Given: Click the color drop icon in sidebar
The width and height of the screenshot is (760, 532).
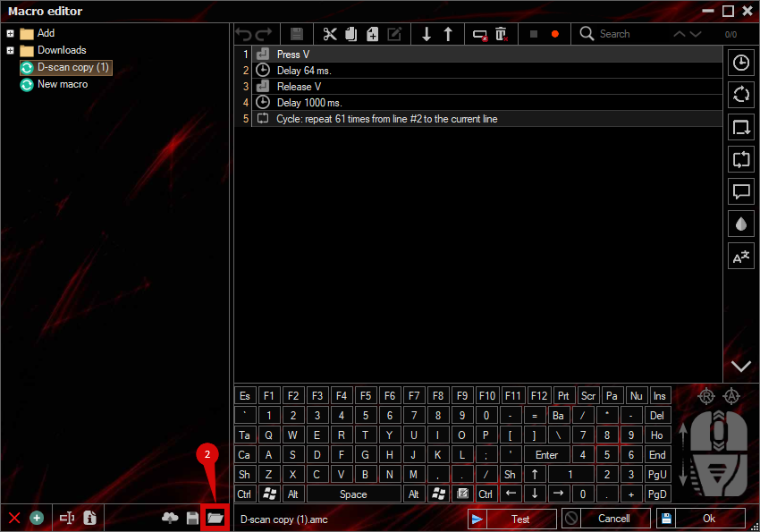Looking at the screenshot, I should (740, 224).
